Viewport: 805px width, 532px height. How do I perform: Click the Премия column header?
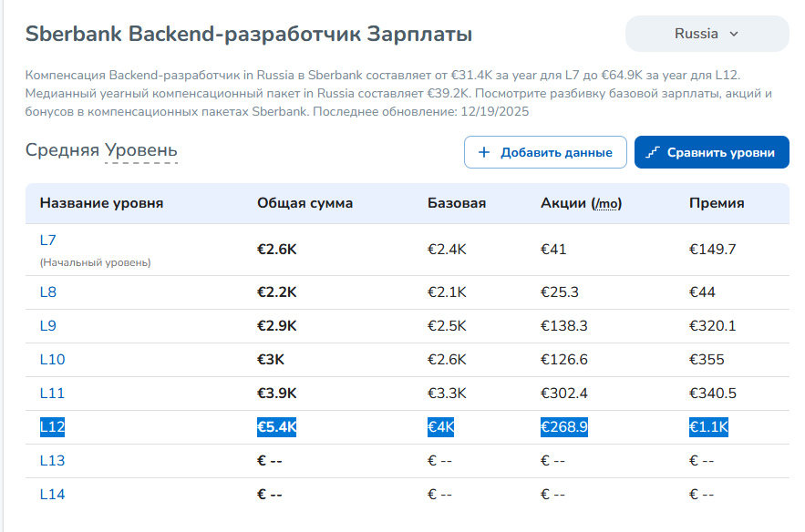tap(717, 203)
